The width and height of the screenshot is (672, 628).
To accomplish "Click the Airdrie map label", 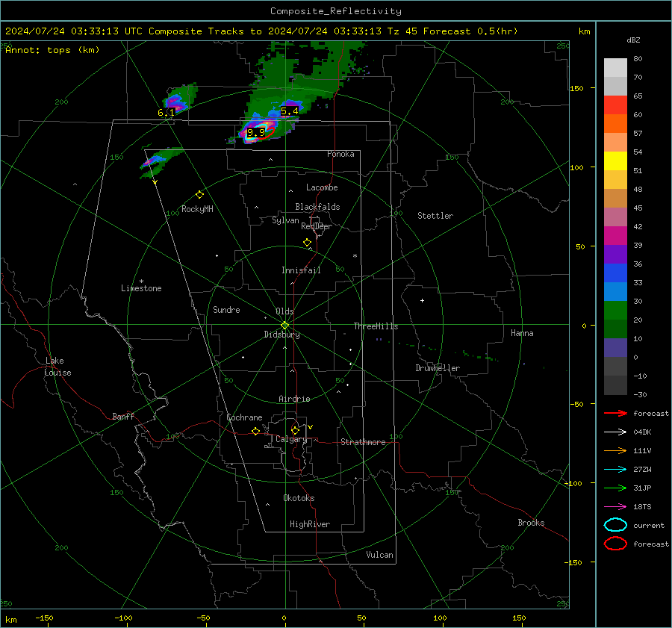I will click(x=294, y=399).
